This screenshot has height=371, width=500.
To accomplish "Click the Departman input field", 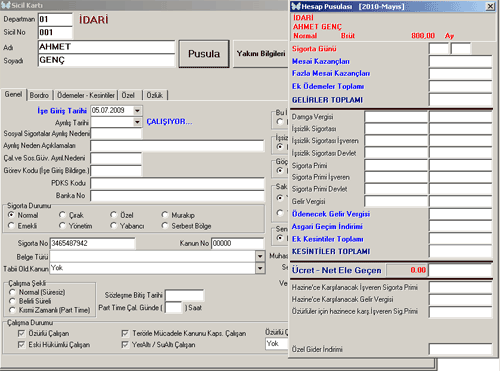I will pos(55,19).
